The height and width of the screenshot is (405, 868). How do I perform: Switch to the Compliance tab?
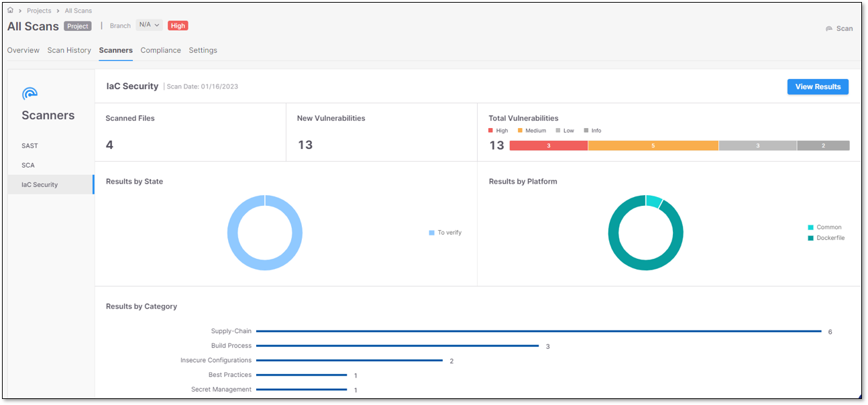pos(160,50)
